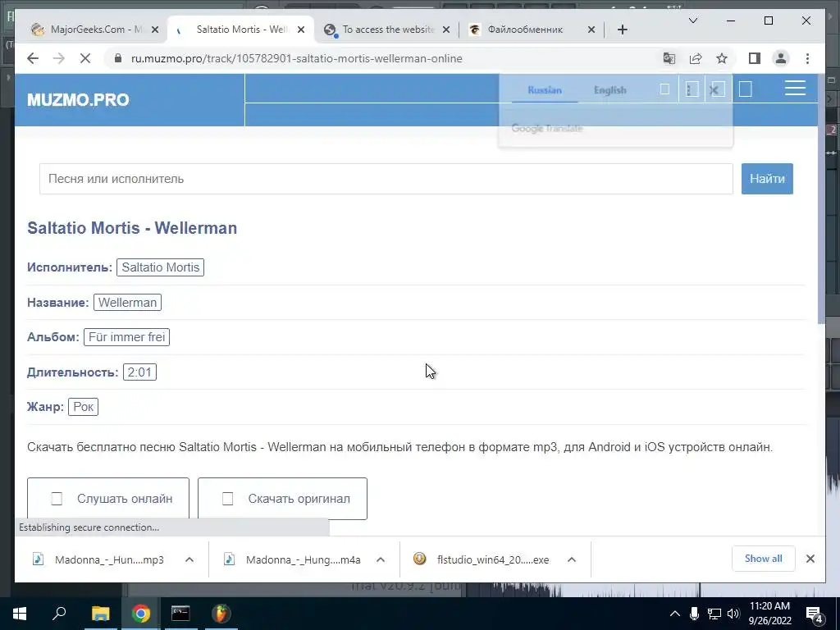The width and height of the screenshot is (840, 630).
Task: Open the Google Translate icon in address bar
Action: (x=669, y=58)
